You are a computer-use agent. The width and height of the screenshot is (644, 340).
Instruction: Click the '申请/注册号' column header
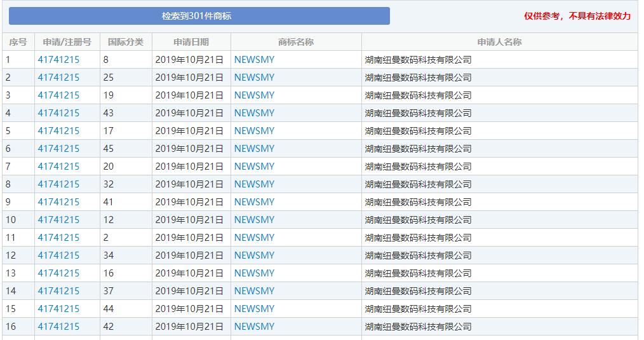point(67,42)
